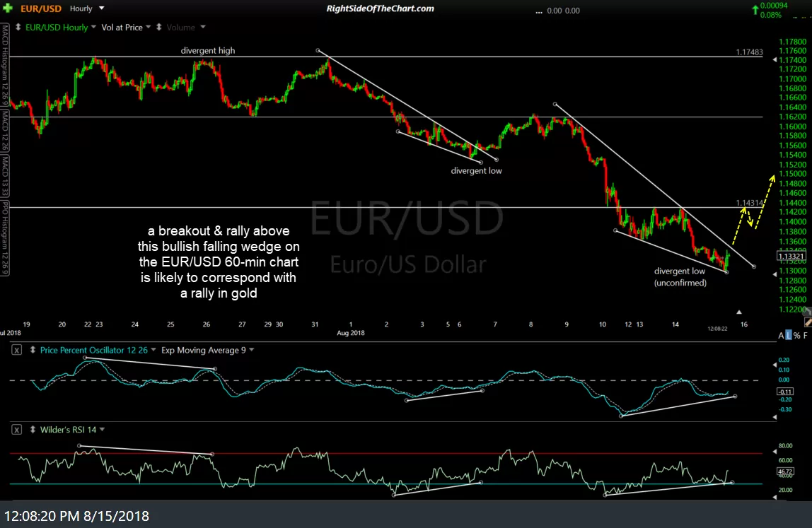The image size is (812, 528).
Task: Click the RightSideOfTheChart.com title text
Action: 381,8
